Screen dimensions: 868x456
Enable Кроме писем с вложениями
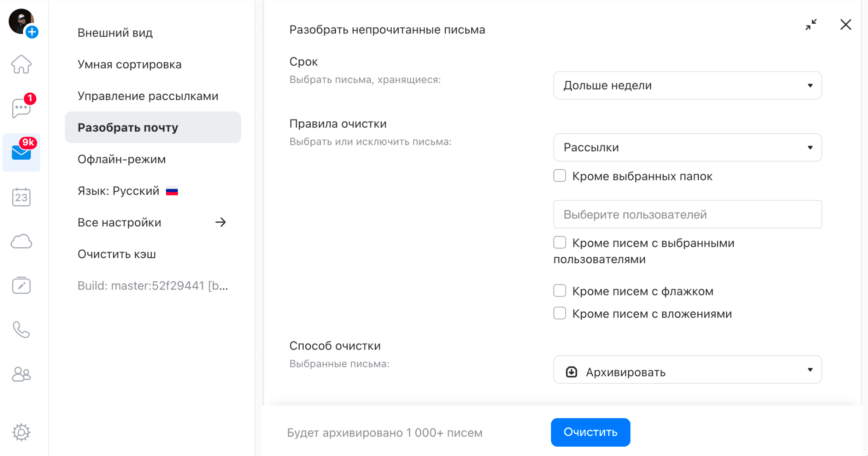(x=559, y=313)
